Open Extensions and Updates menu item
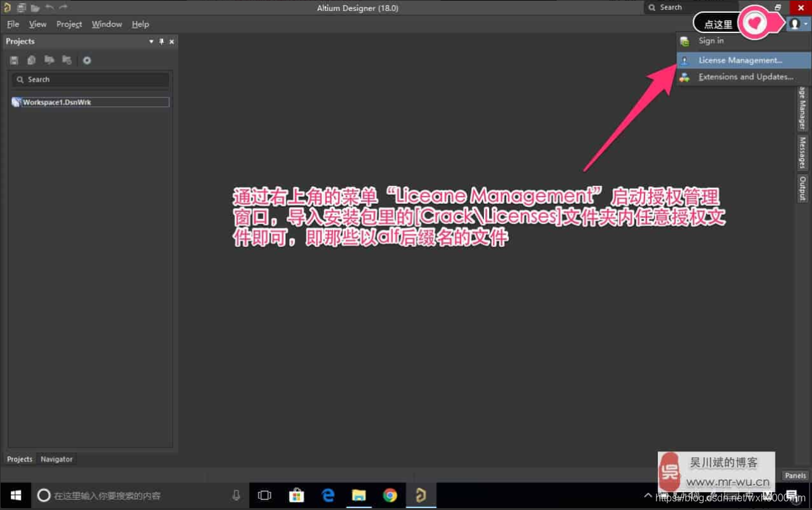This screenshot has width=812, height=510. pyautogui.click(x=745, y=77)
